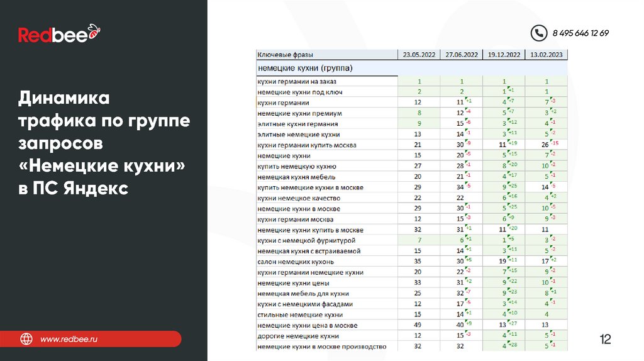Select row 'немецкие кухни купить в москве'
The width and height of the screenshot is (644, 361).
click(x=412, y=230)
